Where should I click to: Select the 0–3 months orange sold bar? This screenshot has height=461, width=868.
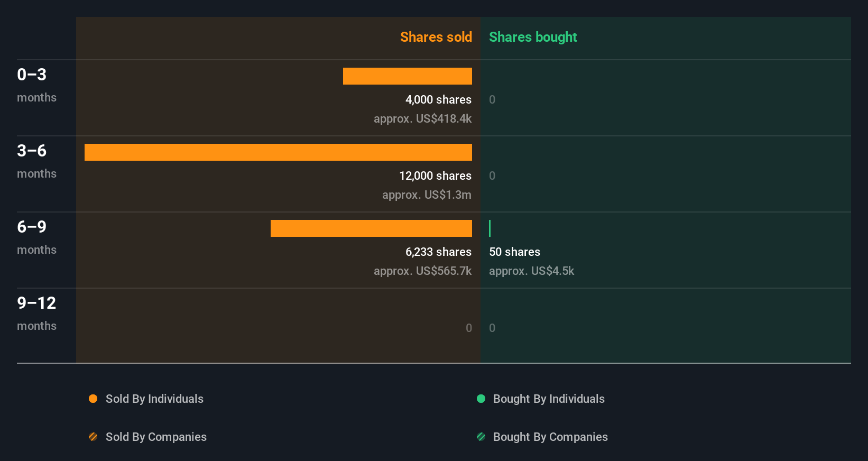point(408,76)
